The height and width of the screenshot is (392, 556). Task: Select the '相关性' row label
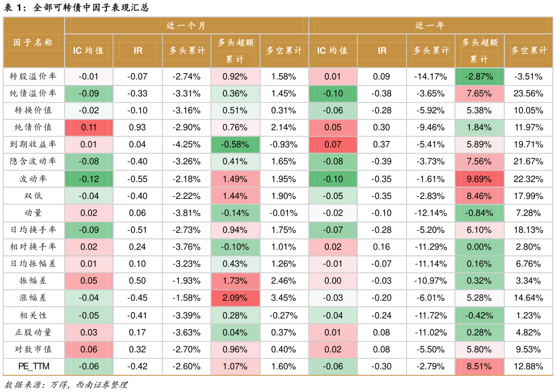coord(33,315)
